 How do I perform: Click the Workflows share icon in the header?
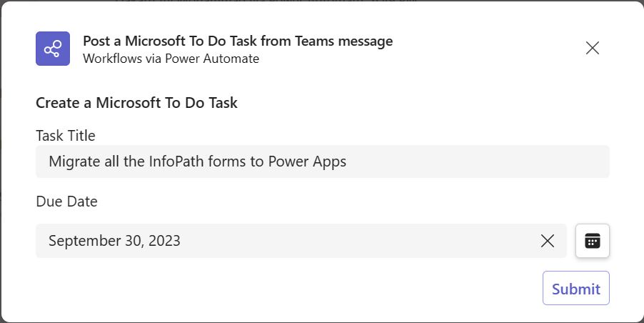click(53, 49)
